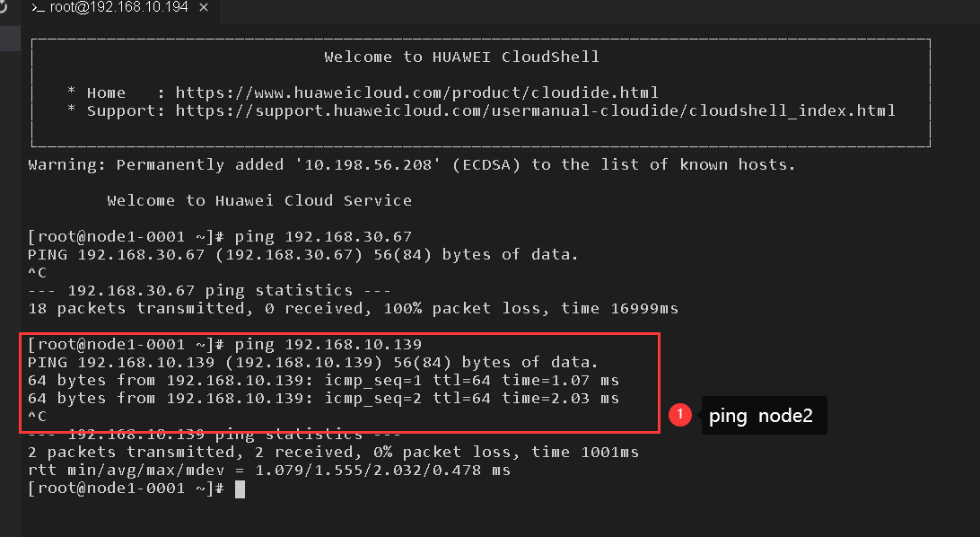Click the "Welcome to Huawei Cloud Service" text

(259, 200)
